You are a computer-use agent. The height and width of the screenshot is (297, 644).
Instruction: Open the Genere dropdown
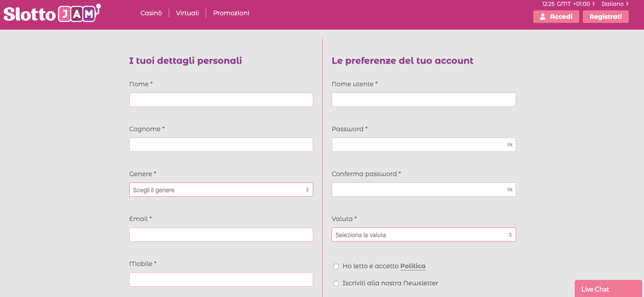221,190
